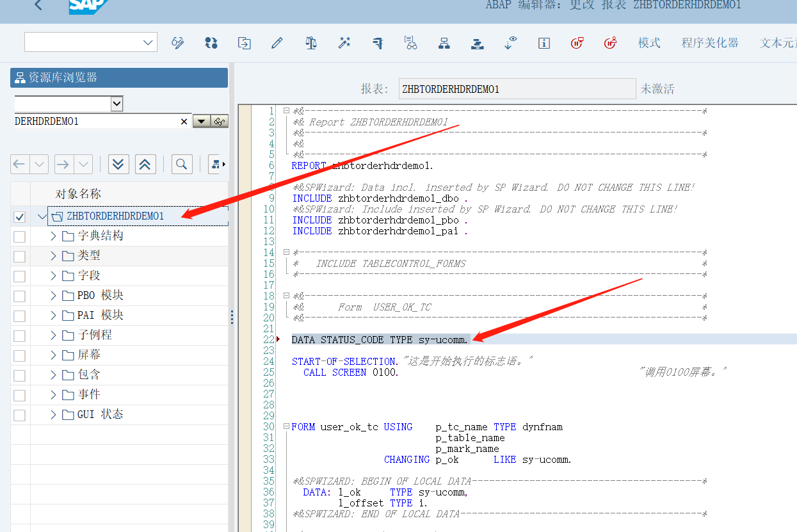The width and height of the screenshot is (797, 532).
Task: Expand the 子例程 tree folder
Action: [53, 335]
